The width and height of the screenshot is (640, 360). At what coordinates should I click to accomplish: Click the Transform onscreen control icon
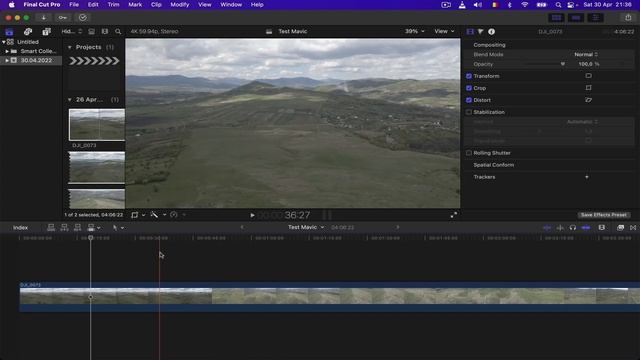[x=588, y=76]
